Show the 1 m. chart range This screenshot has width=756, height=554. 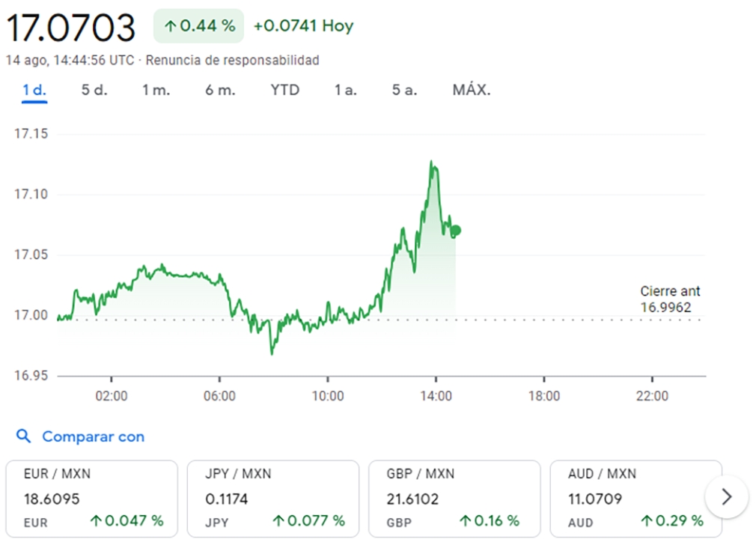156,91
